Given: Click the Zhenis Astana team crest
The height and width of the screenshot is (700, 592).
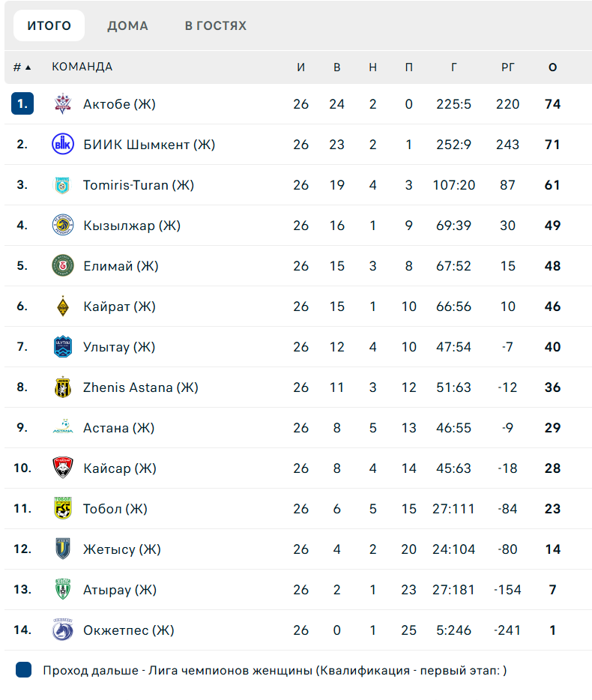Looking at the screenshot, I should click(x=63, y=387).
